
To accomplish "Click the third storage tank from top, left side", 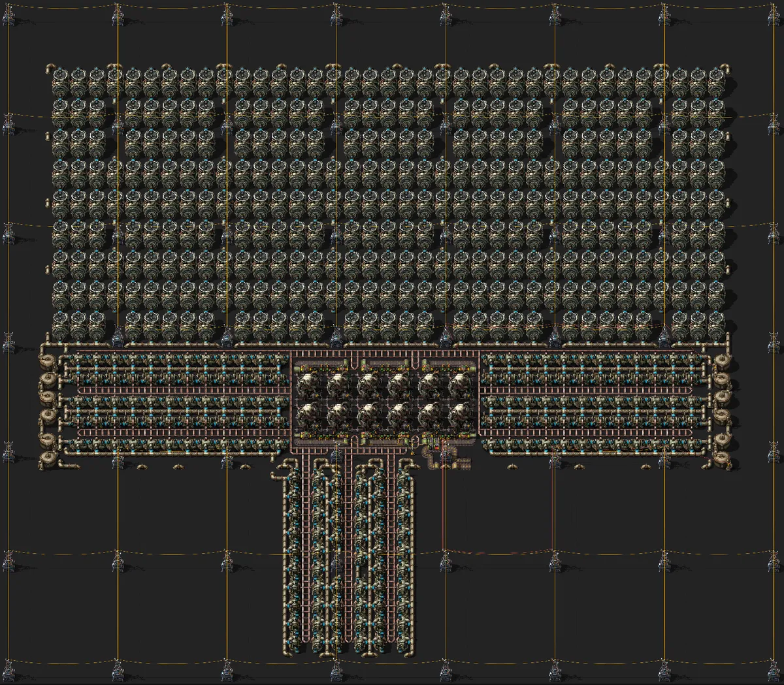I will (48, 399).
